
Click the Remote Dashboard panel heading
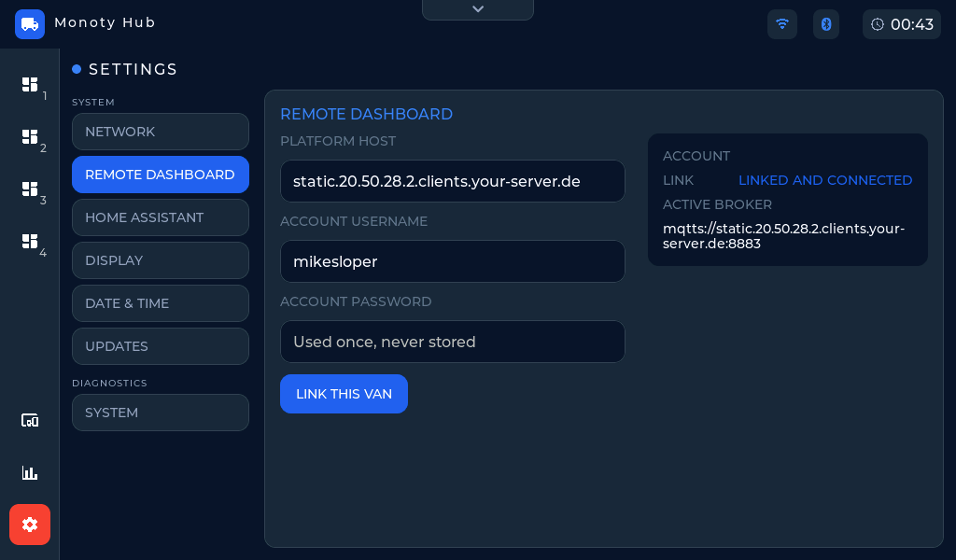(x=366, y=114)
